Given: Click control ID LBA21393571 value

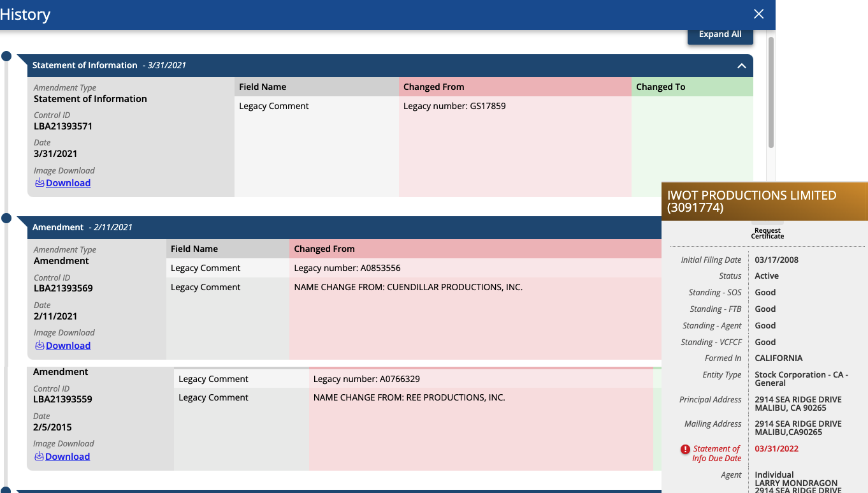Looking at the screenshot, I should [63, 126].
